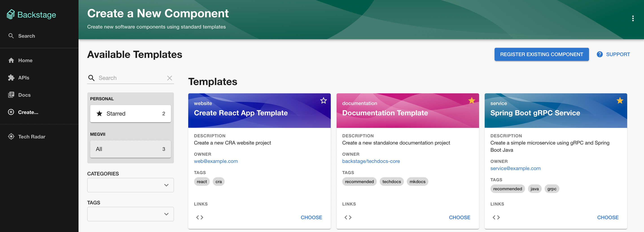Viewport: 644px width, 232px height.
Task: Click source code icon on Documentation Template card
Action: pos(348,217)
